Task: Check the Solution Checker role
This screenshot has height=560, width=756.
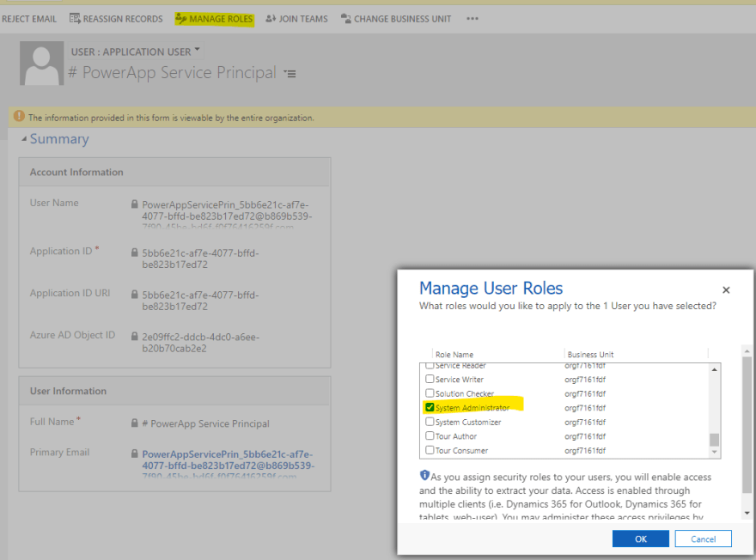Action: point(430,393)
